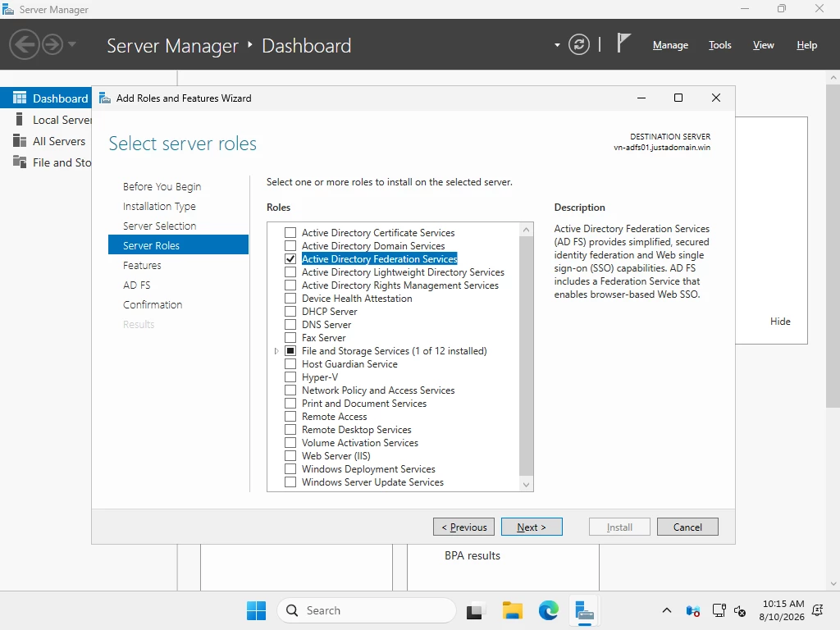Screen dimensions: 840x630
Task: Open the dropdown arrow left of refresh icon
Action: point(557,45)
